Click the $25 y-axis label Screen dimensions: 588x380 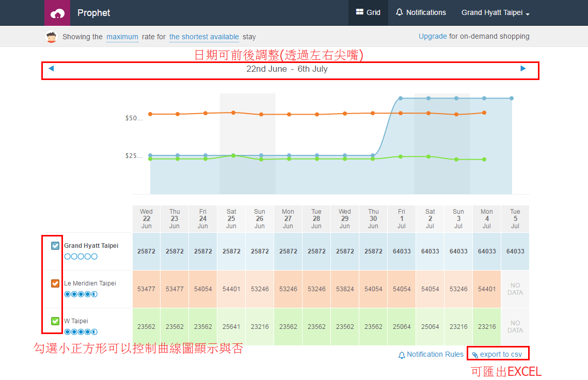pos(134,156)
